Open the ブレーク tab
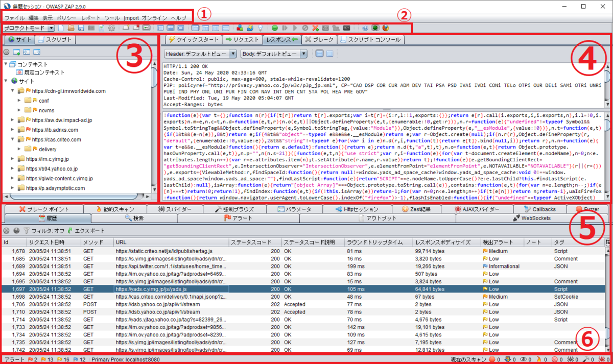 pyautogui.click(x=320, y=39)
